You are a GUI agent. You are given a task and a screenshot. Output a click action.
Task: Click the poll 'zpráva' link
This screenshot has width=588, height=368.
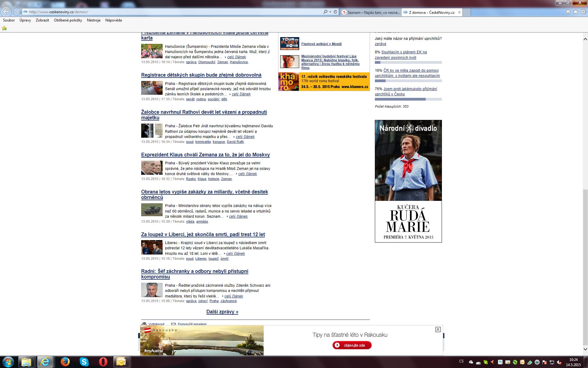380,44
